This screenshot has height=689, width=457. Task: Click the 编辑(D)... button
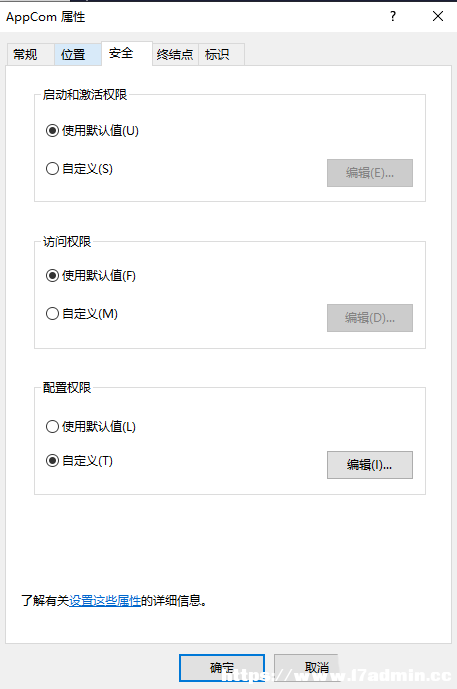[x=370, y=318]
